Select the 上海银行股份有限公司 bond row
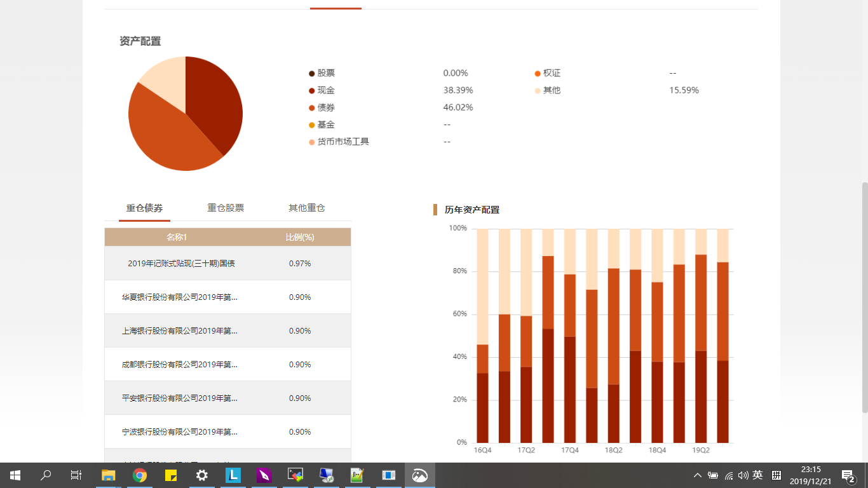This screenshot has width=868, height=488. tap(227, 330)
